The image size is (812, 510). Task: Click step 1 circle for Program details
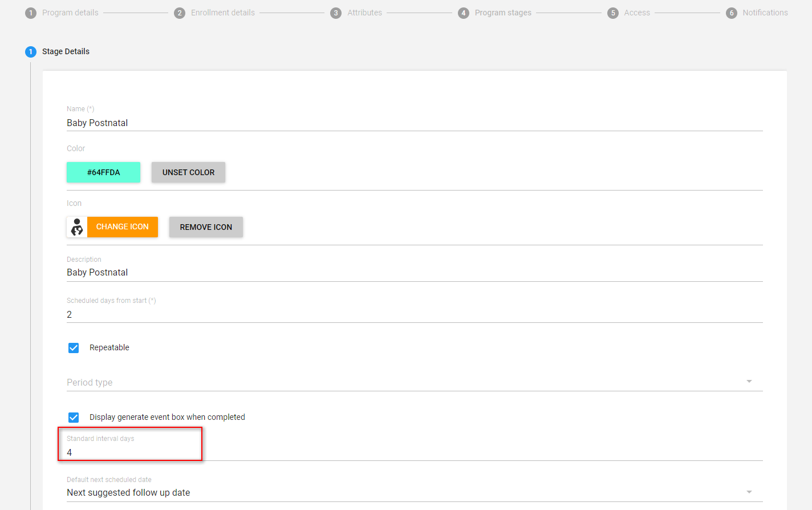[31, 13]
